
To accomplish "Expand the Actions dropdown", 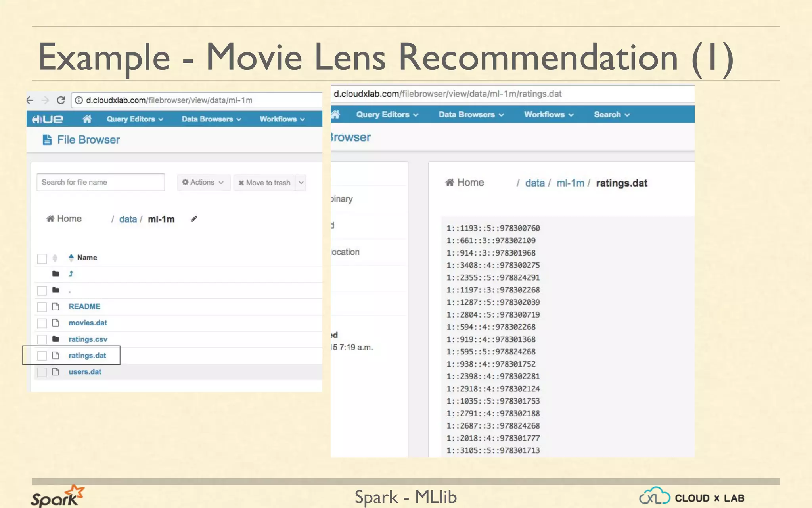I will coord(203,182).
